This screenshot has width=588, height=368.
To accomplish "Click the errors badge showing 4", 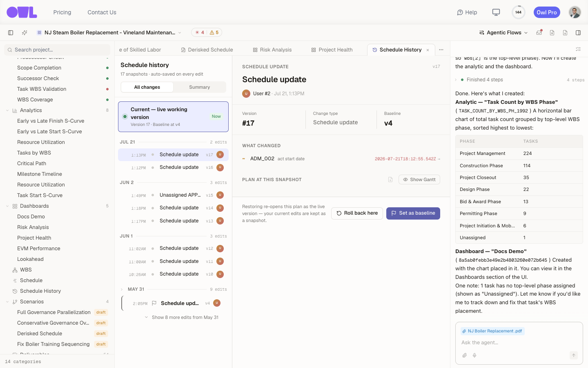I will [x=200, y=33].
